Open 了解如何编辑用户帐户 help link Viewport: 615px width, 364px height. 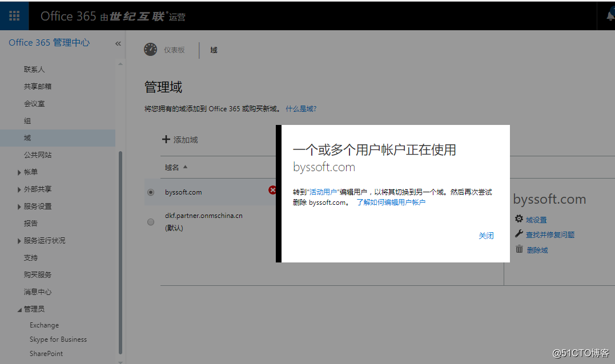391,202
